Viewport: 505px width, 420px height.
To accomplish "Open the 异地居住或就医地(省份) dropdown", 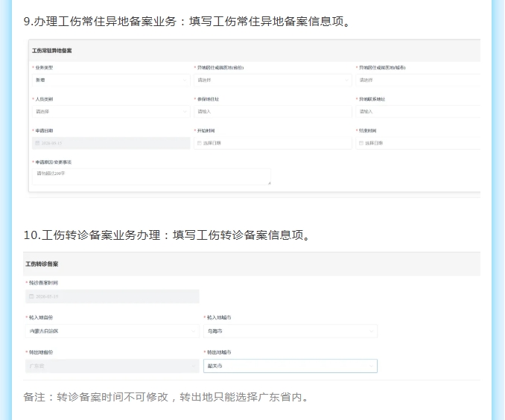I will coord(273,80).
